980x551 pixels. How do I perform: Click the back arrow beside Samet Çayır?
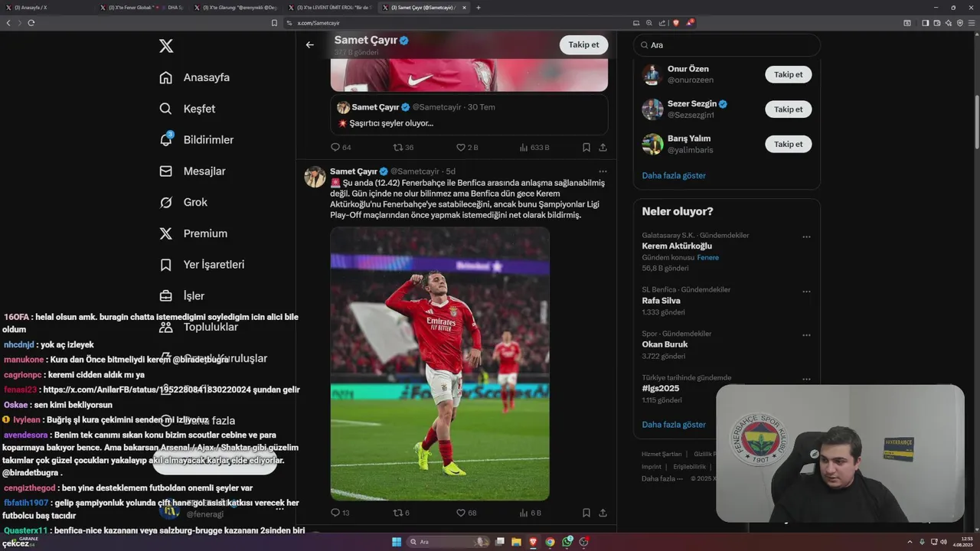[309, 44]
